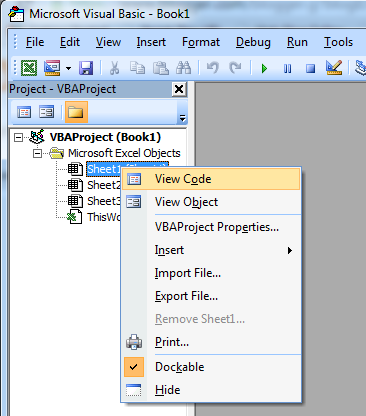Click the Cut scissors icon
This screenshot has height=416, width=366.
pyautogui.click(x=114, y=68)
